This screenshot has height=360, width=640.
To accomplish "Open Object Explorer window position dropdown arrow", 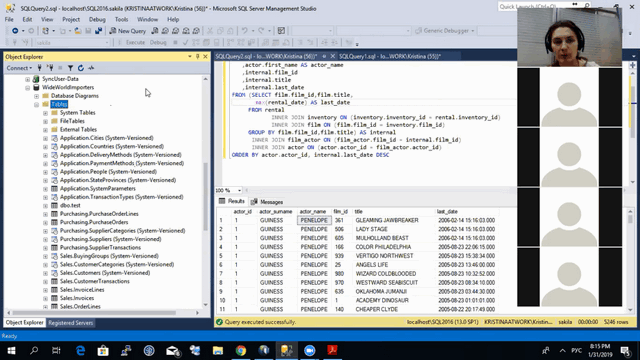I will [190, 57].
